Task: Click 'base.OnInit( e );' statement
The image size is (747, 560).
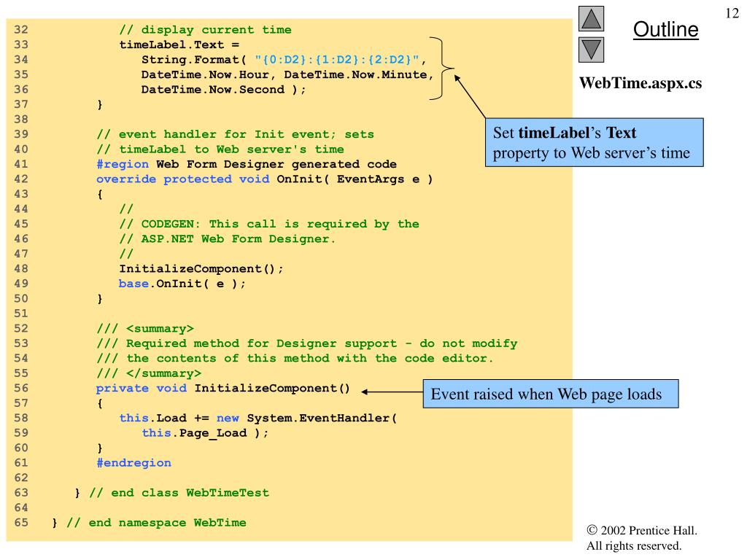Action: click(x=182, y=284)
